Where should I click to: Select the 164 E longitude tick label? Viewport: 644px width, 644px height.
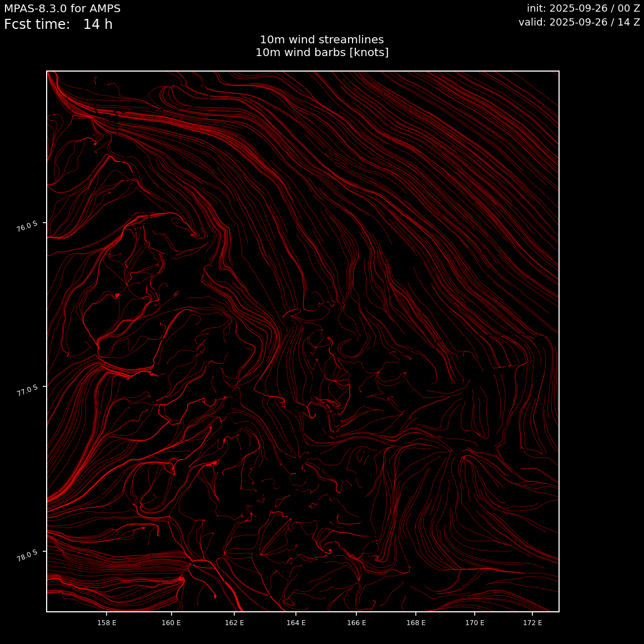pos(296,623)
